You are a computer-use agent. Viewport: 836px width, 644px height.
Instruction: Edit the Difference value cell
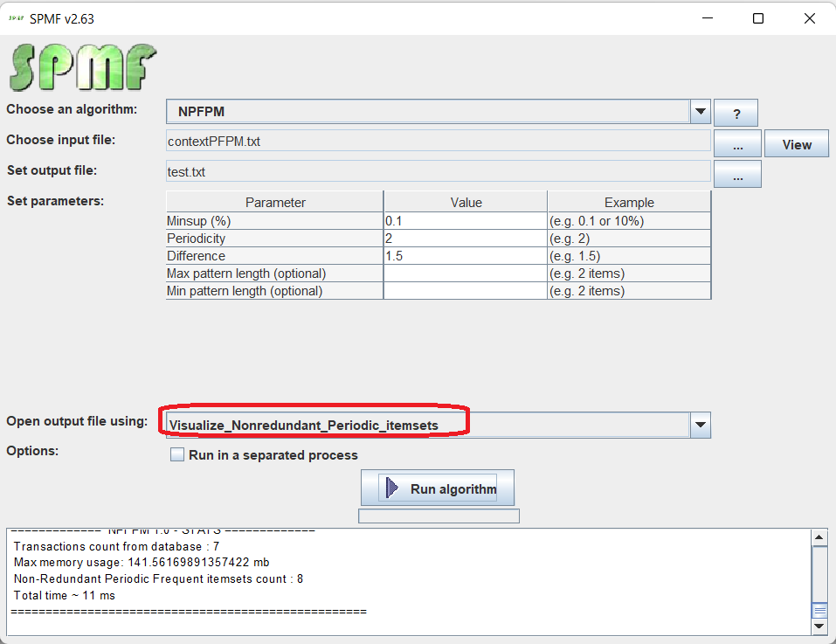465,256
